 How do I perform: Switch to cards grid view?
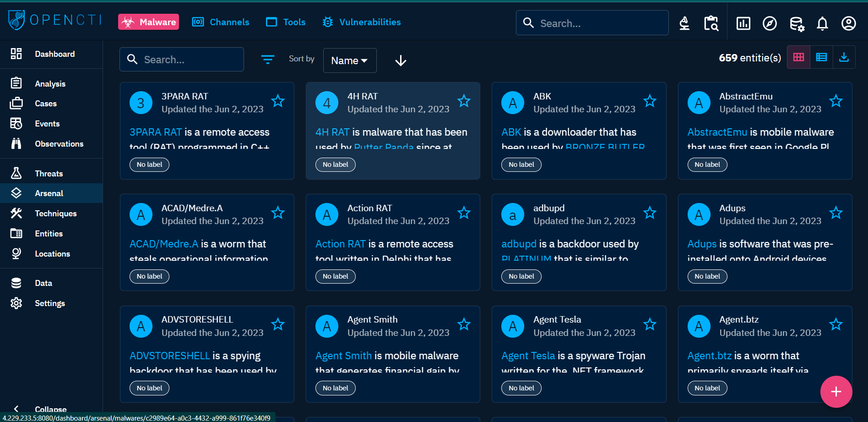click(798, 57)
